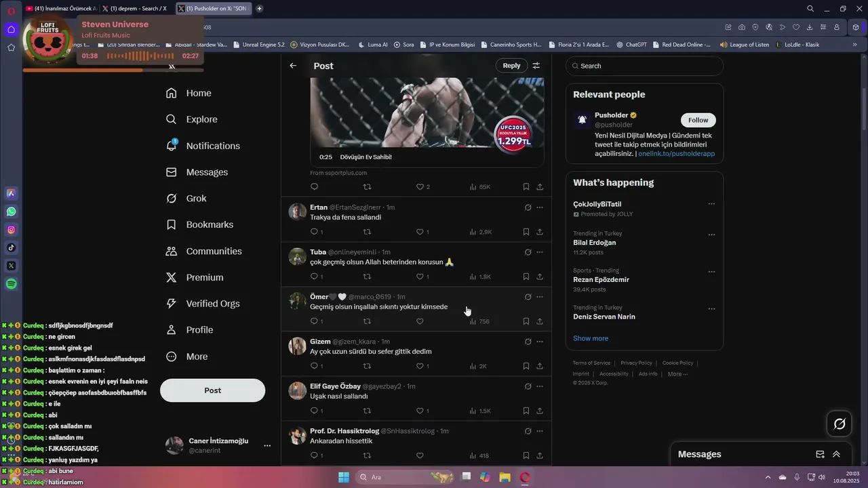Open WhatsApp in Opera sidebar

pos(11,211)
